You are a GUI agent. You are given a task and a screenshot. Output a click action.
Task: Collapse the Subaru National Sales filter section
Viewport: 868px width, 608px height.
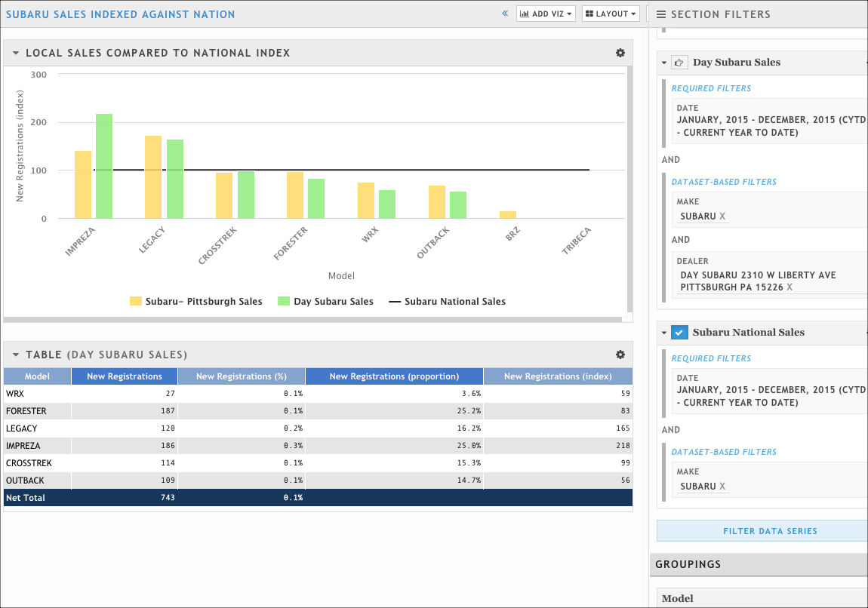point(663,333)
